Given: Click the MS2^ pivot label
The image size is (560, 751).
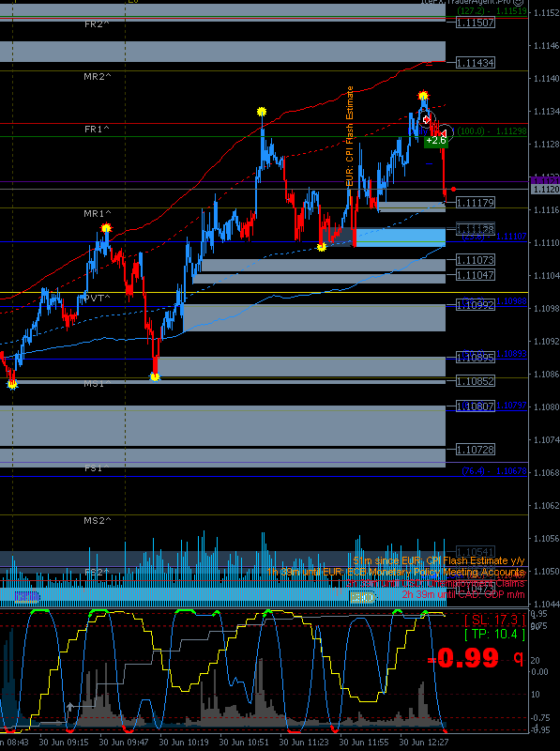Looking at the screenshot, I should click(98, 520).
